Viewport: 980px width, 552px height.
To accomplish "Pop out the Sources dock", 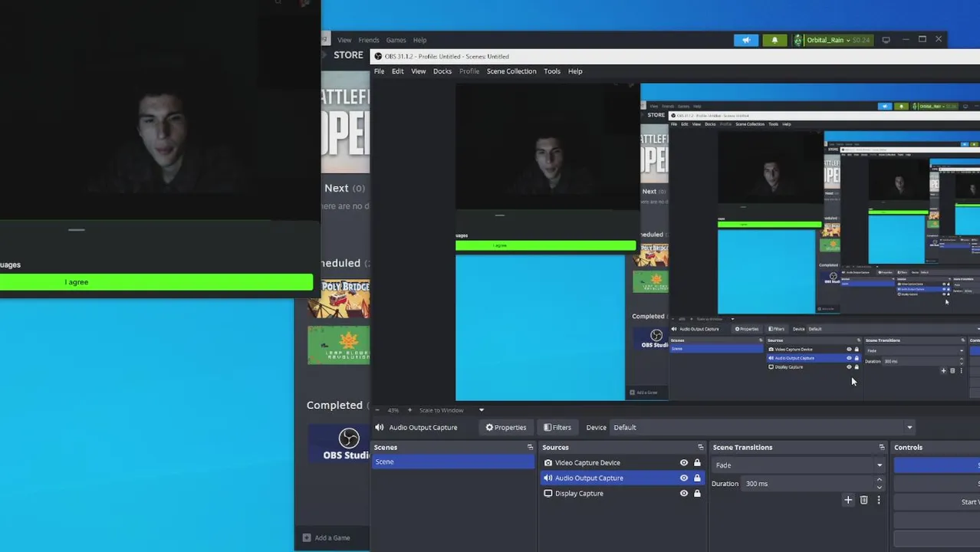I will tap(700, 448).
